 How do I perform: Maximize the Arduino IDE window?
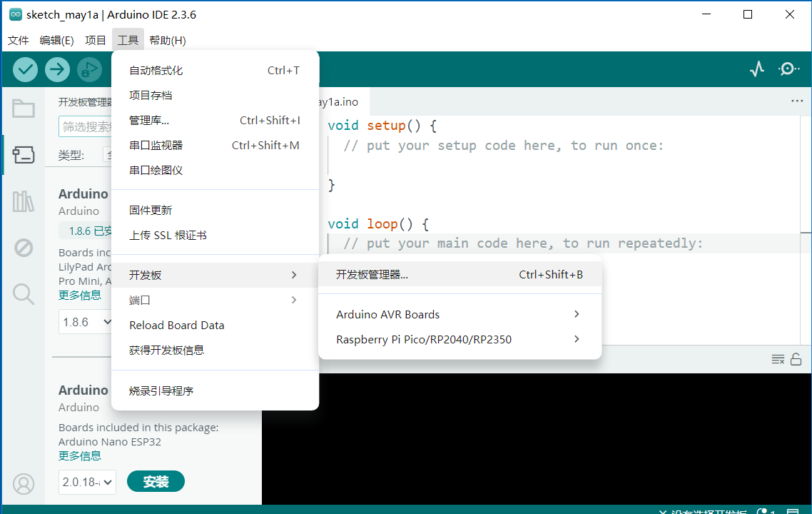[x=748, y=14]
